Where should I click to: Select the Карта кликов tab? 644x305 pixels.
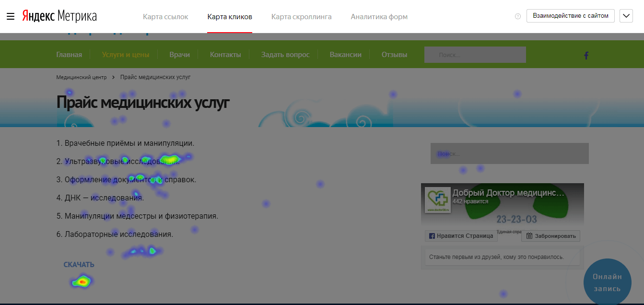pyautogui.click(x=230, y=17)
